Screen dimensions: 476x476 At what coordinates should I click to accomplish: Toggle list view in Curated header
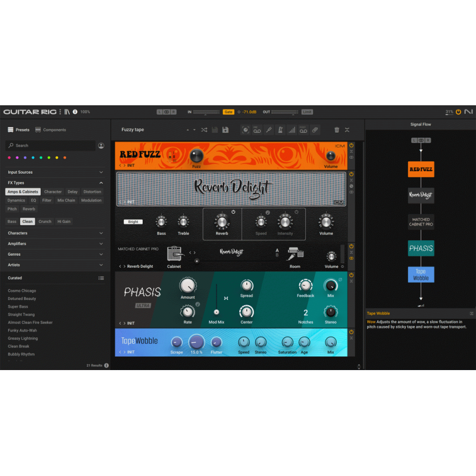click(101, 278)
